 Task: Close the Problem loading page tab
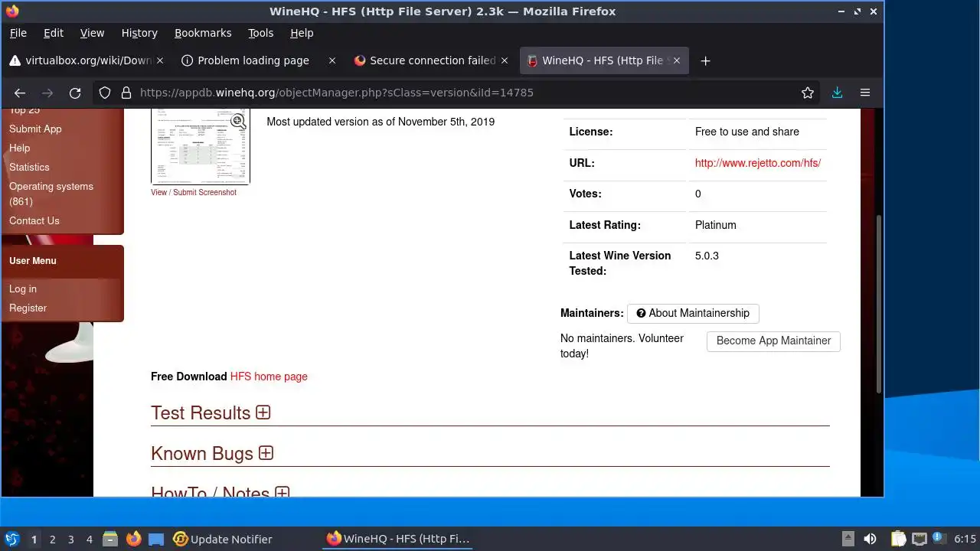(x=332, y=60)
